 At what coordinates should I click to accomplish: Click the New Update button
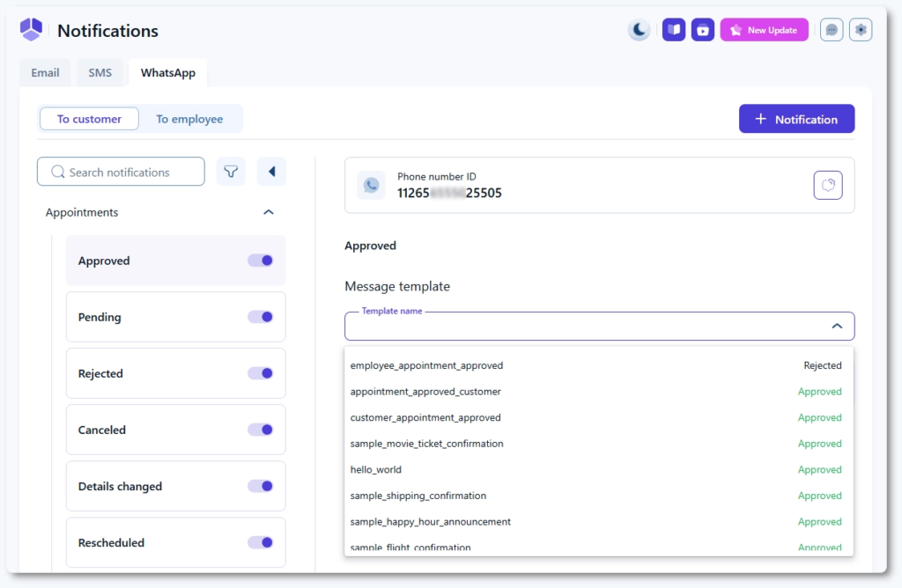pyautogui.click(x=764, y=30)
